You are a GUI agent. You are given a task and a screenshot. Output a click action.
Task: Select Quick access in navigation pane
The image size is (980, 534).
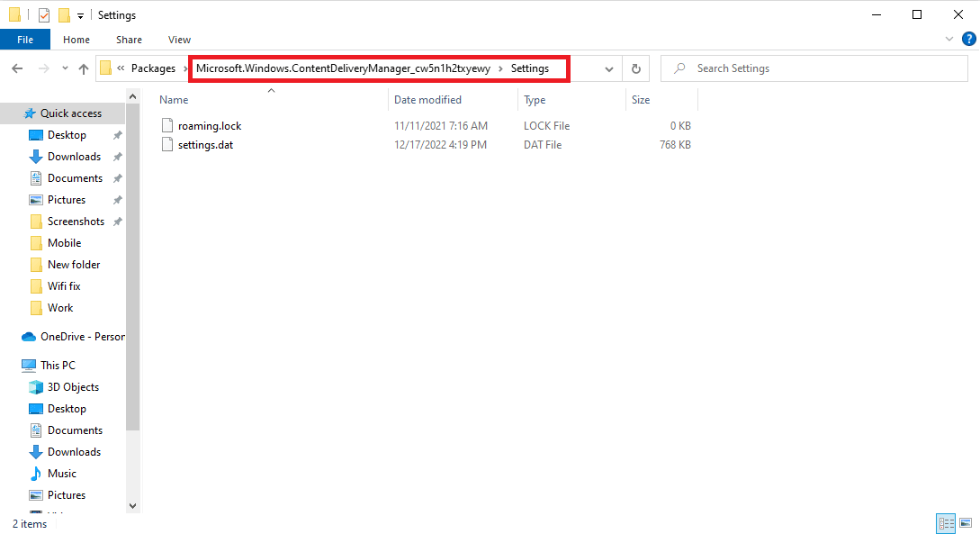point(70,113)
